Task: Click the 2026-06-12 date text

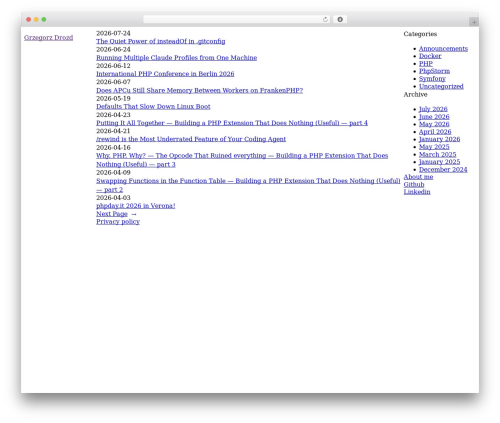Action: pyautogui.click(x=113, y=66)
